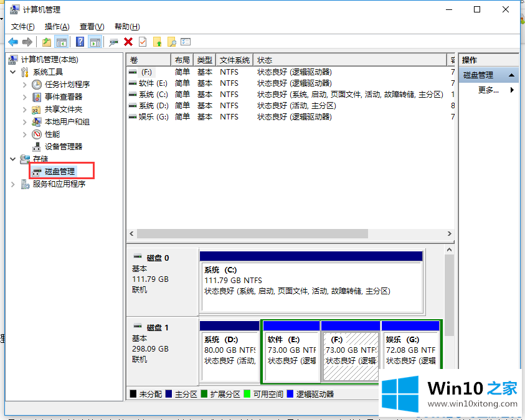
Task: Click the properties checkmark page icon
Action: [143, 42]
